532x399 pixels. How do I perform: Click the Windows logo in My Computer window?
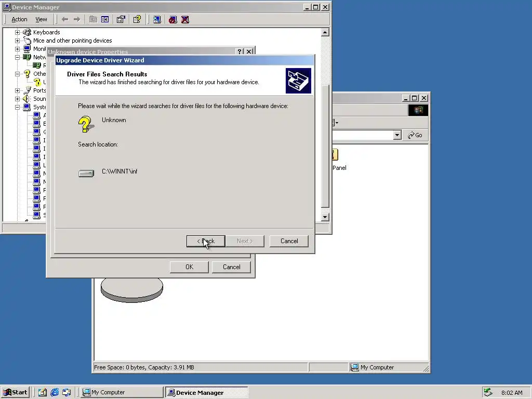(x=418, y=110)
